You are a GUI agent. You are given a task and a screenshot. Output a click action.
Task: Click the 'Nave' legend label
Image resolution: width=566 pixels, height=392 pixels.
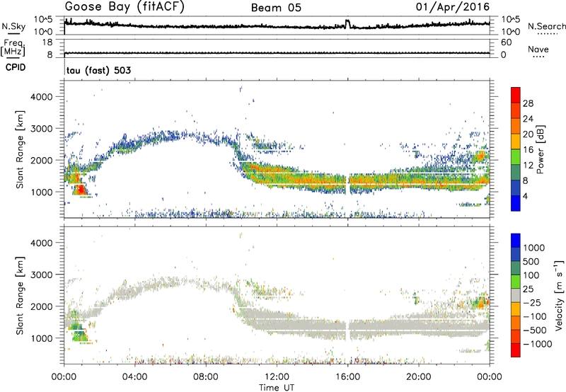pos(538,49)
